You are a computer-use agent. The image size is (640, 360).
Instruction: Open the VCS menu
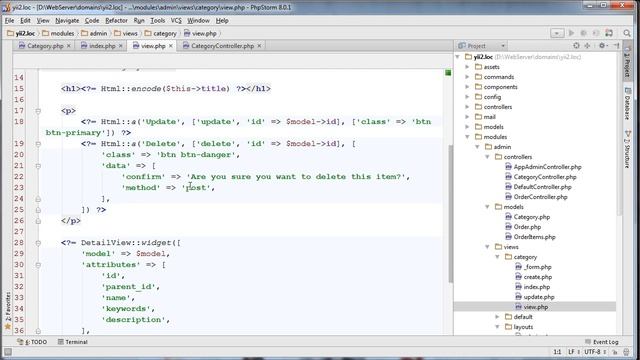176,20
